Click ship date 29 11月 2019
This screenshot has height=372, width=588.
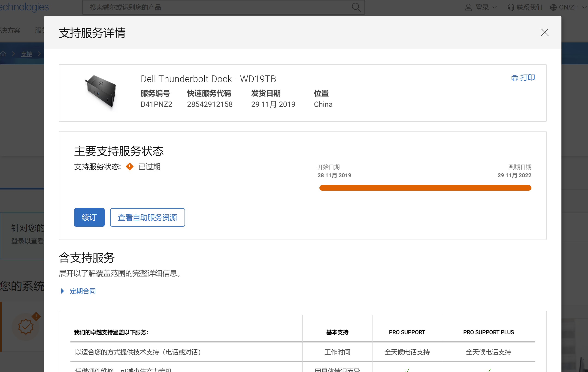[273, 104]
